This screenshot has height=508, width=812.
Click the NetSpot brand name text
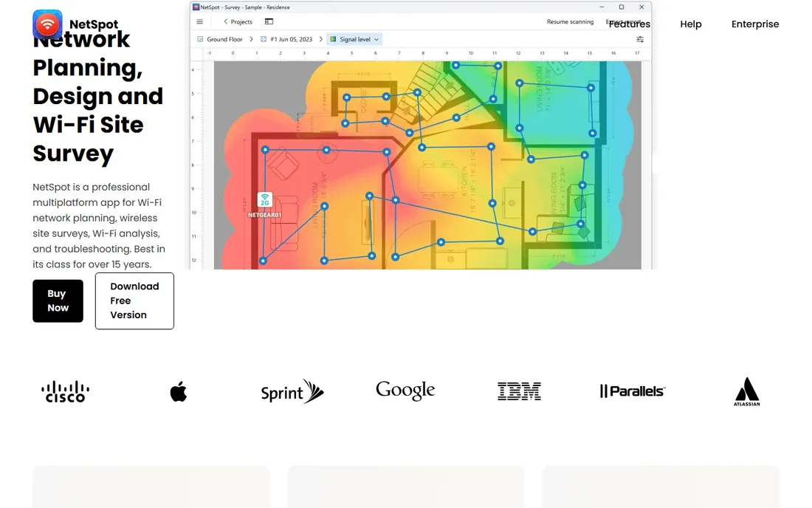(94, 24)
